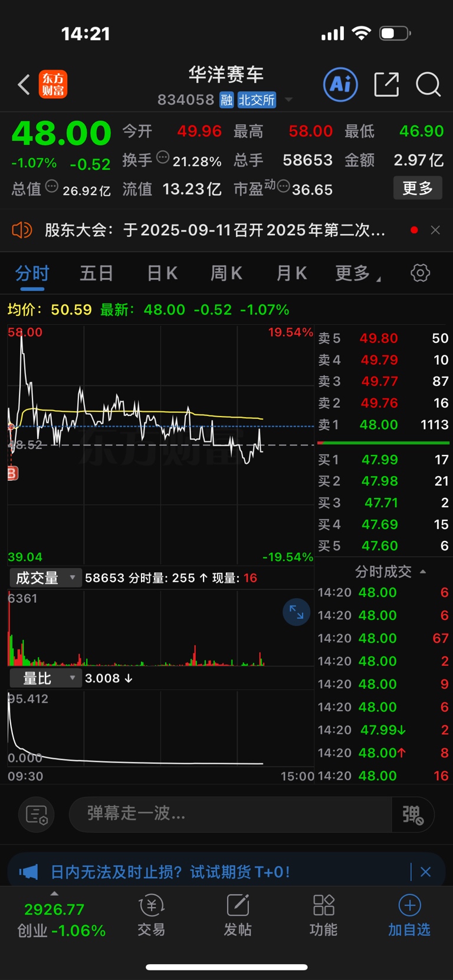Select 卖5 price 49.80 row
Viewport: 453px width, 980px height.
click(x=383, y=338)
